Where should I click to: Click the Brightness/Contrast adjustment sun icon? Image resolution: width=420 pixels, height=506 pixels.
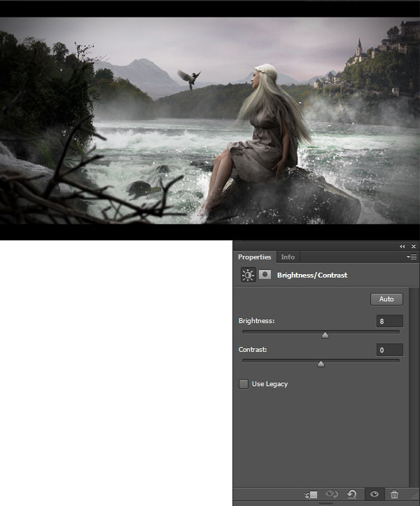point(248,275)
